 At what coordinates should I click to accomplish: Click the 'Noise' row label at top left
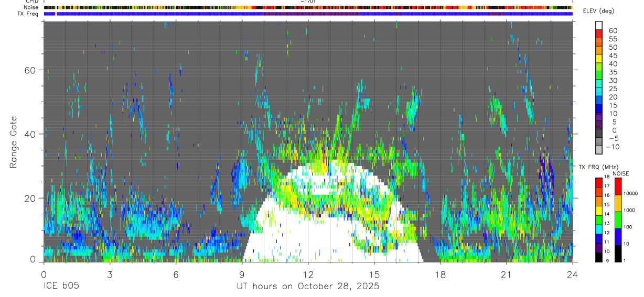31,7
